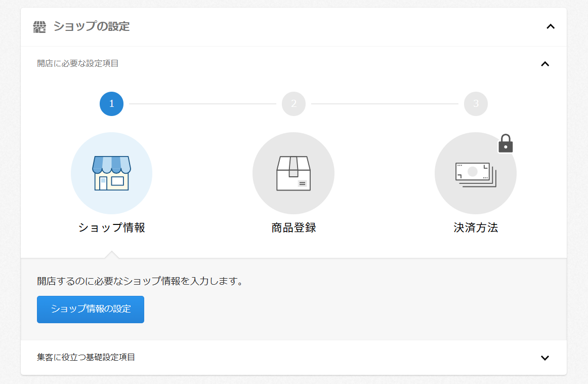Click the ショップ情報の設定 button
588x384 pixels.
tap(90, 309)
